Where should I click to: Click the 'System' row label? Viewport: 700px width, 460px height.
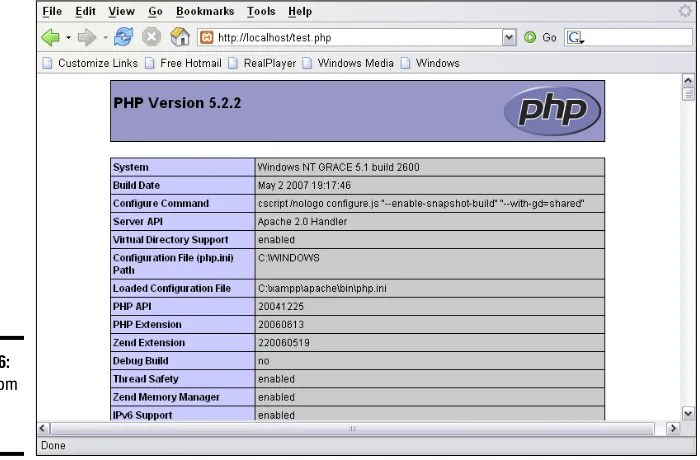(130, 167)
